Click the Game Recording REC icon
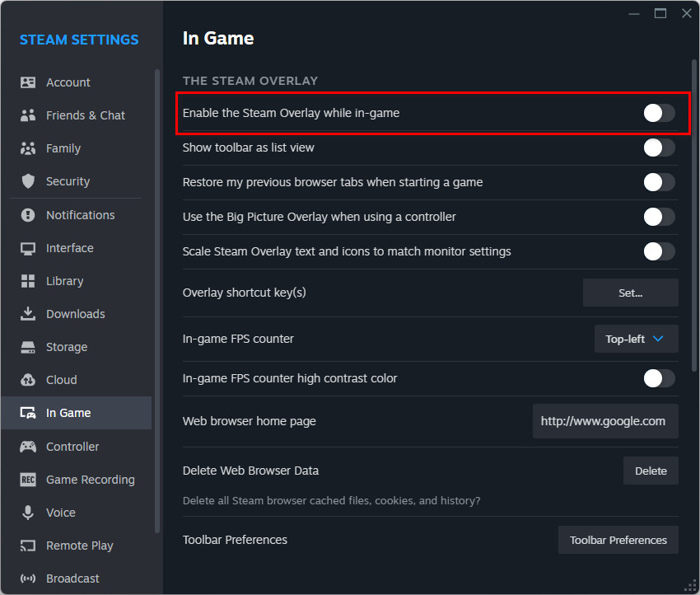Image resolution: width=700 pixels, height=595 pixels. point(28,480)
